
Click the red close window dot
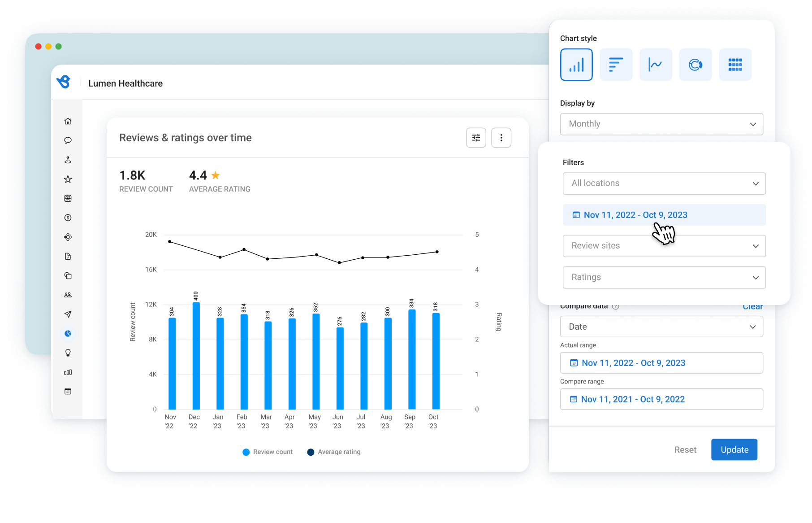(39, 46)
